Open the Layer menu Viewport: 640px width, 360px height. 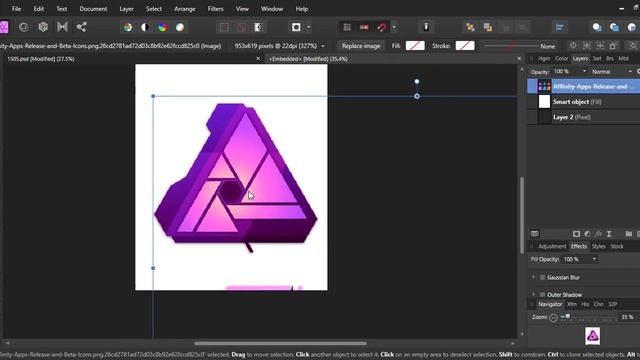coord(127,9)
